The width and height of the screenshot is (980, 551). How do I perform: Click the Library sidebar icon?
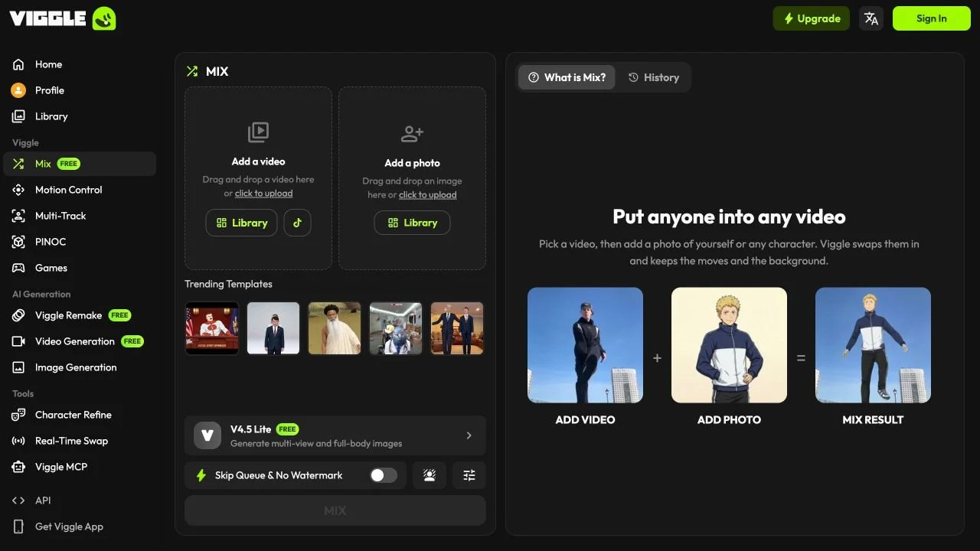tap(18, 116)
